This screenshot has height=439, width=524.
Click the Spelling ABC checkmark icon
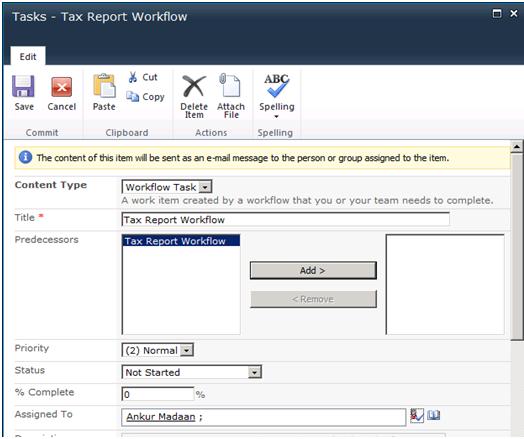(x=276, y=86)
